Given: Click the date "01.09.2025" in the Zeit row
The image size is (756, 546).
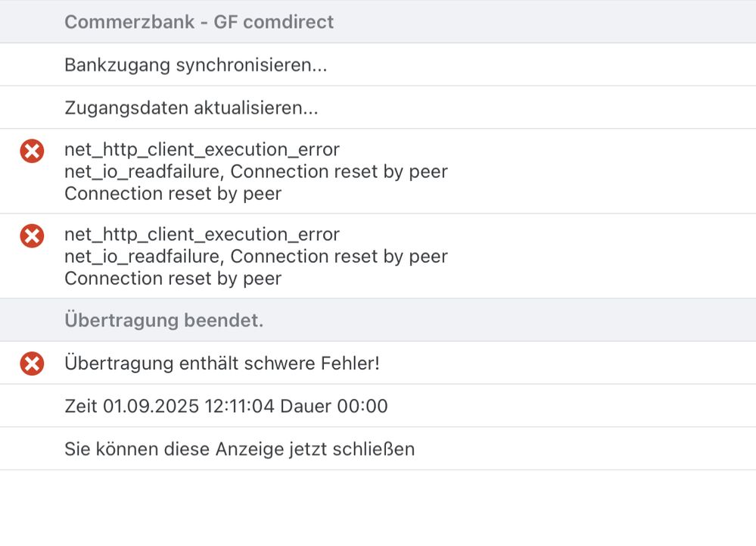Looking at the screenshot, I should [150, 407].
